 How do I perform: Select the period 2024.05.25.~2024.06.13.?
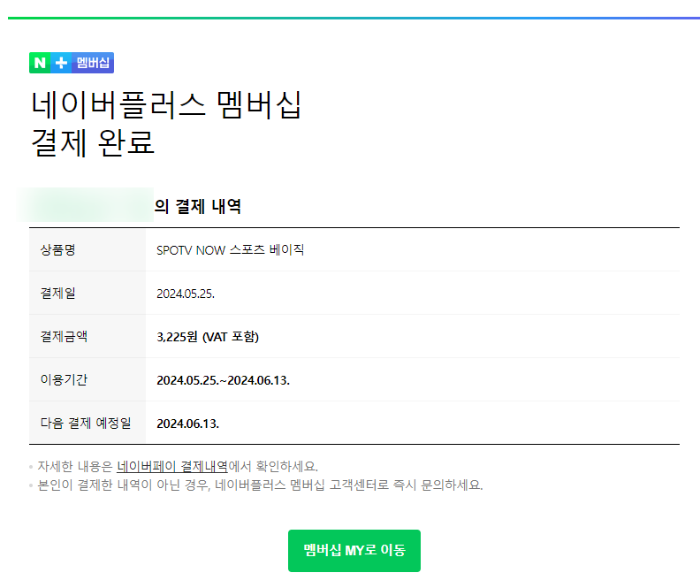(x=224, y=380)
